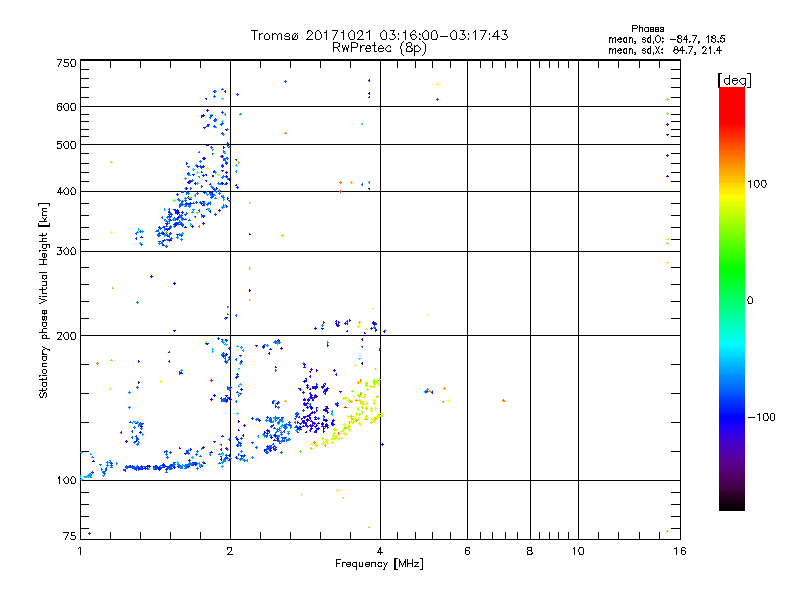Image resolution: width=800 pixels, height=600 pixels.
Task: Click the colorbar label '-100'
Action: [761, 417]
